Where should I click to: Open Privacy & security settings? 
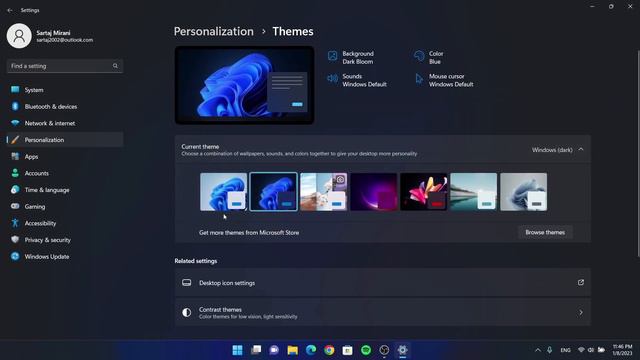click(65, 240)
